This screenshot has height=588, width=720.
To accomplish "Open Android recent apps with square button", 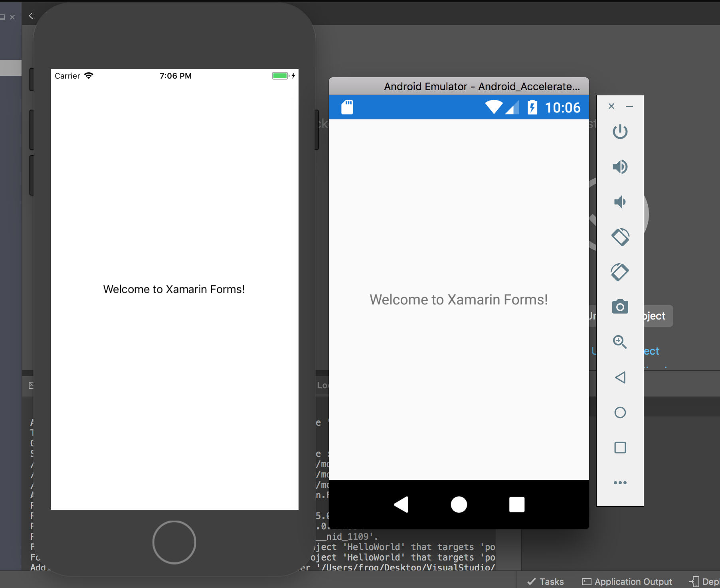I will point(517,505).
